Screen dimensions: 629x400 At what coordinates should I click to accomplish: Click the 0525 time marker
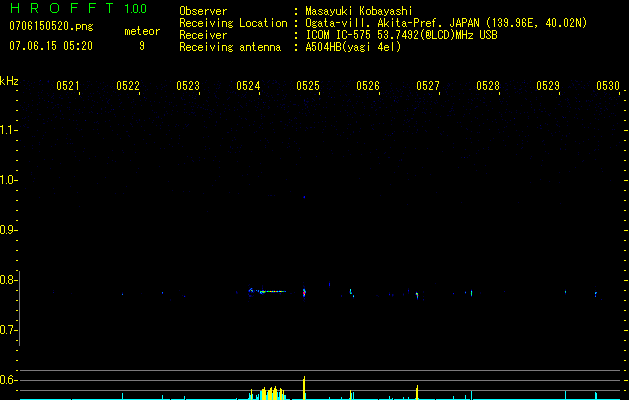308,86
